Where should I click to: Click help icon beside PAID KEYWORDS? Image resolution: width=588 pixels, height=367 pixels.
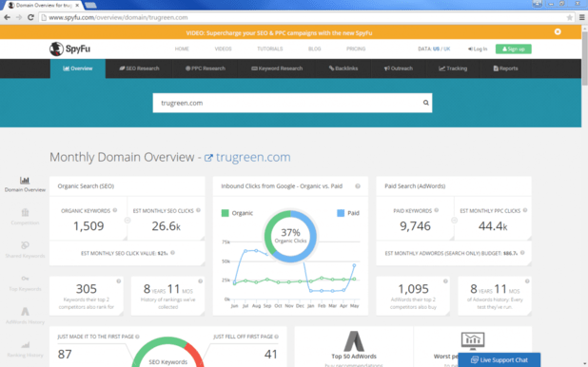436,210
